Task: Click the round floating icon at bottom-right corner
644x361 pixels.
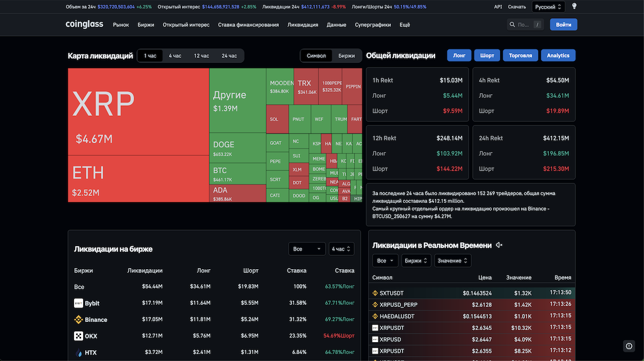Action: click(x=629, y=346)
